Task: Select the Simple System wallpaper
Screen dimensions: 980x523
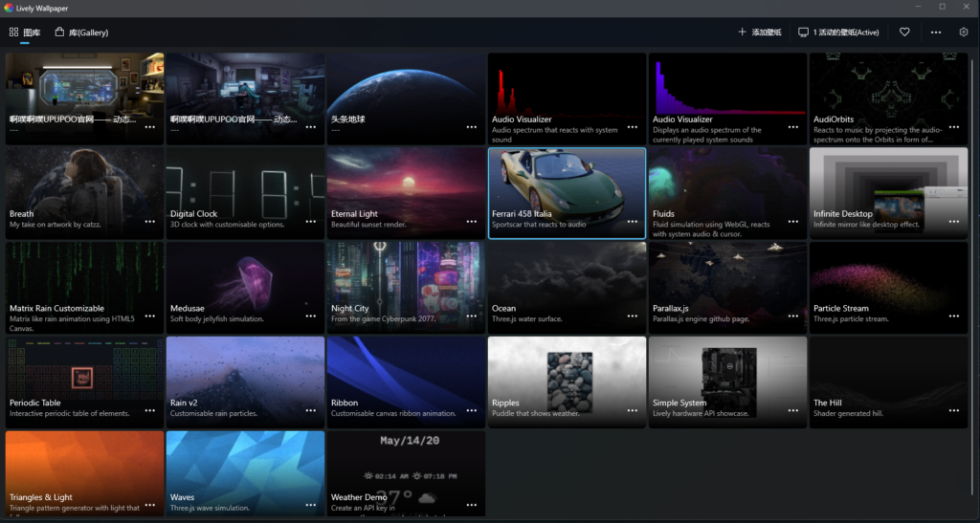Action: coord(727,382)
